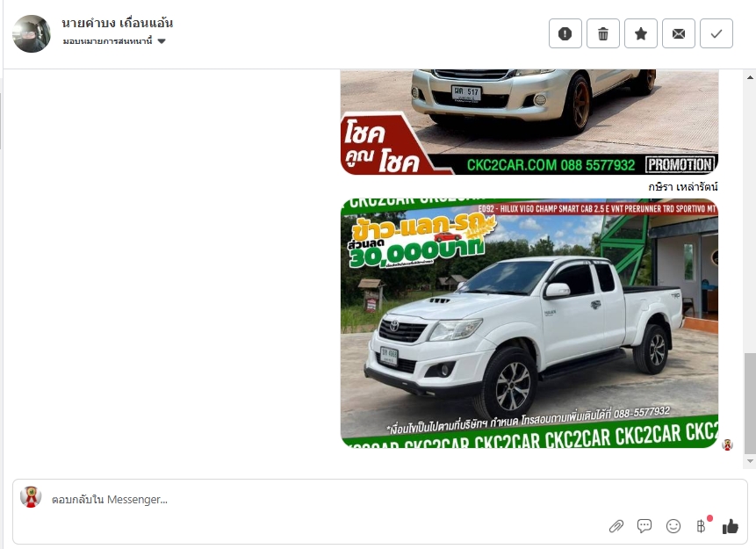Click the chat scrollbar thumb
Screen dimensions: 756x549
point(750,403)
